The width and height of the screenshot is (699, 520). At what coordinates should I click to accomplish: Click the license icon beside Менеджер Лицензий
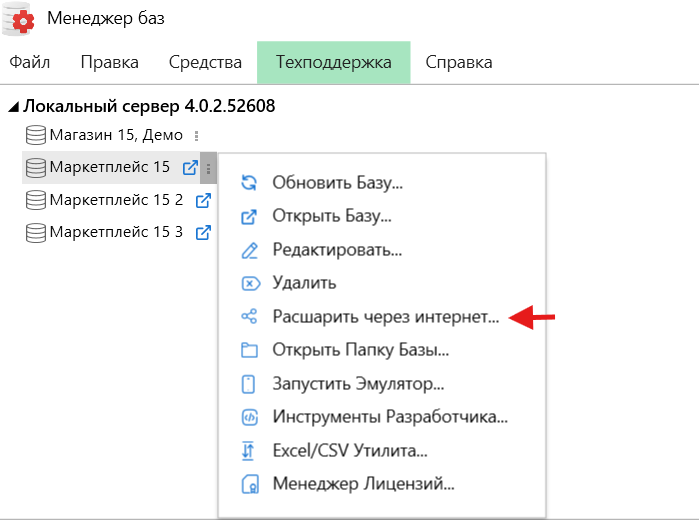pyautogui.click(x=250, y=484)
